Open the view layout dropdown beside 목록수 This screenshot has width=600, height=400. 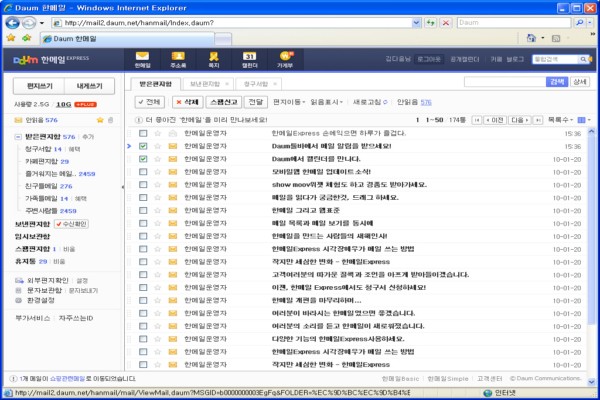(x=584, y=120)
